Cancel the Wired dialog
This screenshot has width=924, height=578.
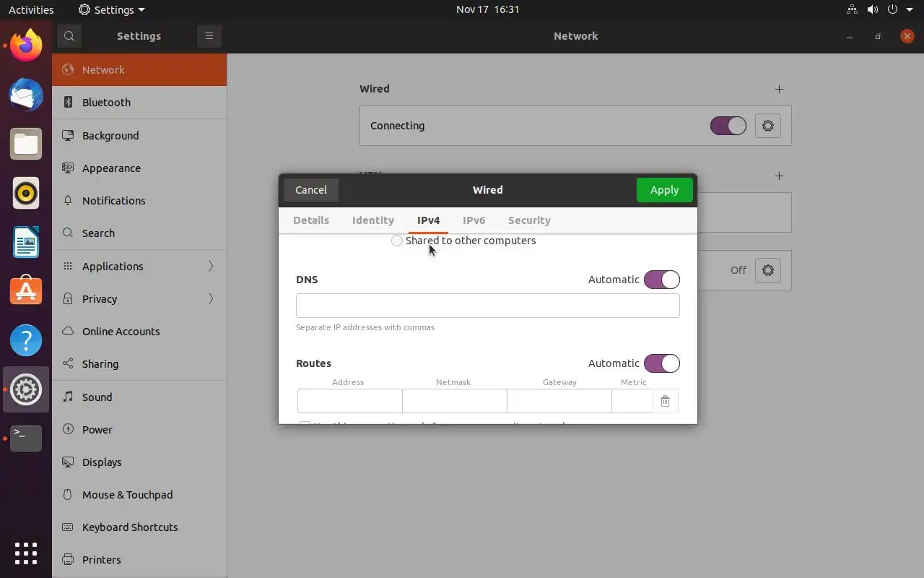[x=311, y=190]
